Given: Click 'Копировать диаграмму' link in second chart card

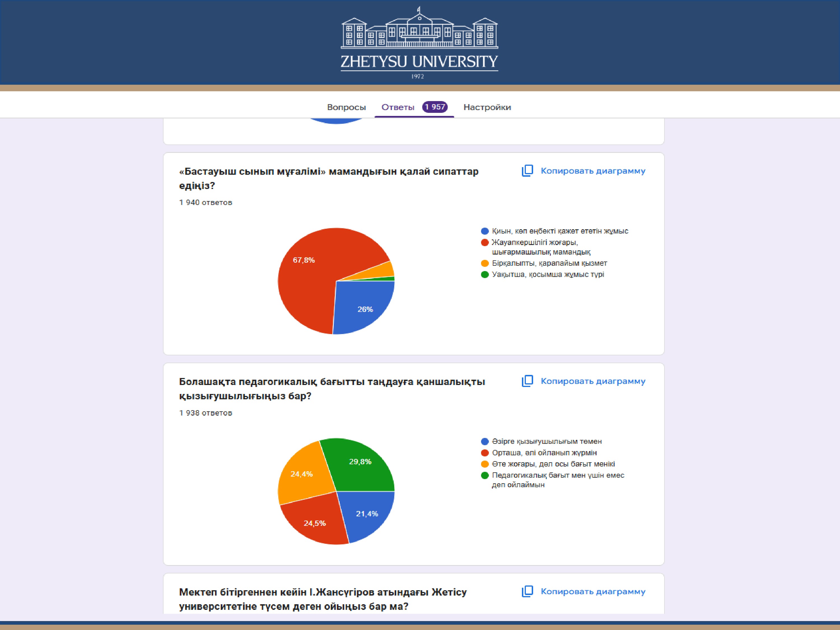Looking at the screenshot, I should point(592,381).
